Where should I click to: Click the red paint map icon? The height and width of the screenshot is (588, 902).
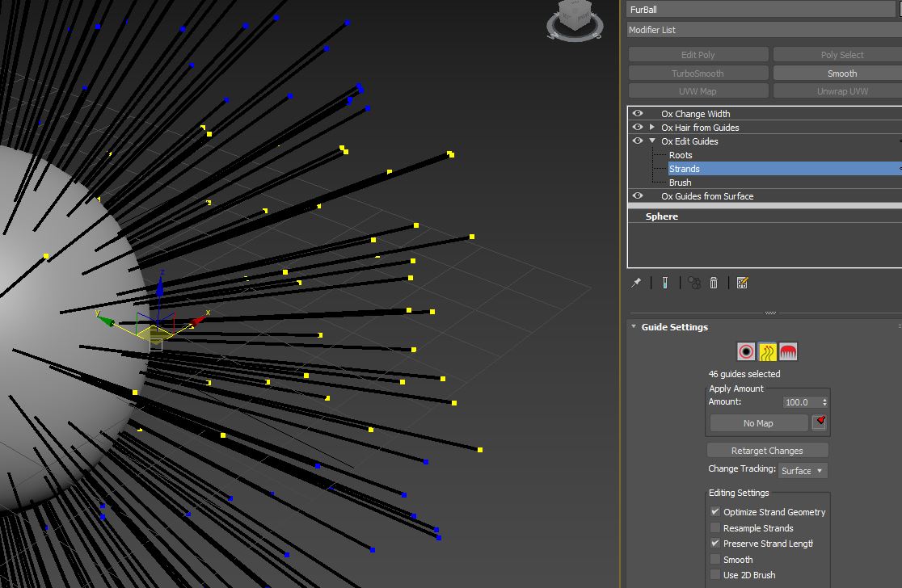(820, 422)
